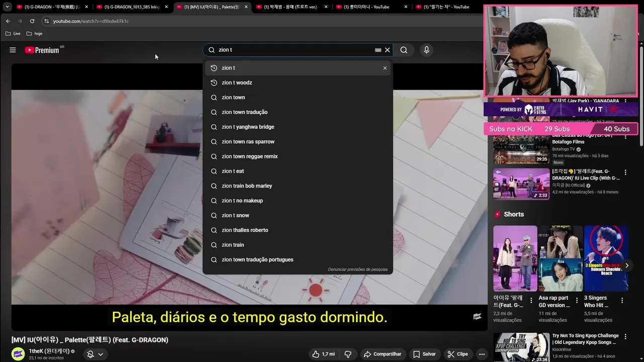644x362 pixels.
Task: Click Compartilhar share button
Action: click(x=382, y=354)
